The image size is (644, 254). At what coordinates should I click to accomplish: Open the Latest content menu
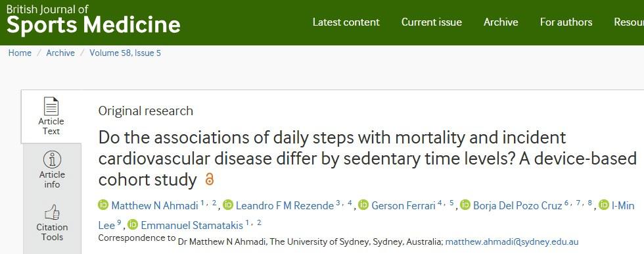[346, 22]
